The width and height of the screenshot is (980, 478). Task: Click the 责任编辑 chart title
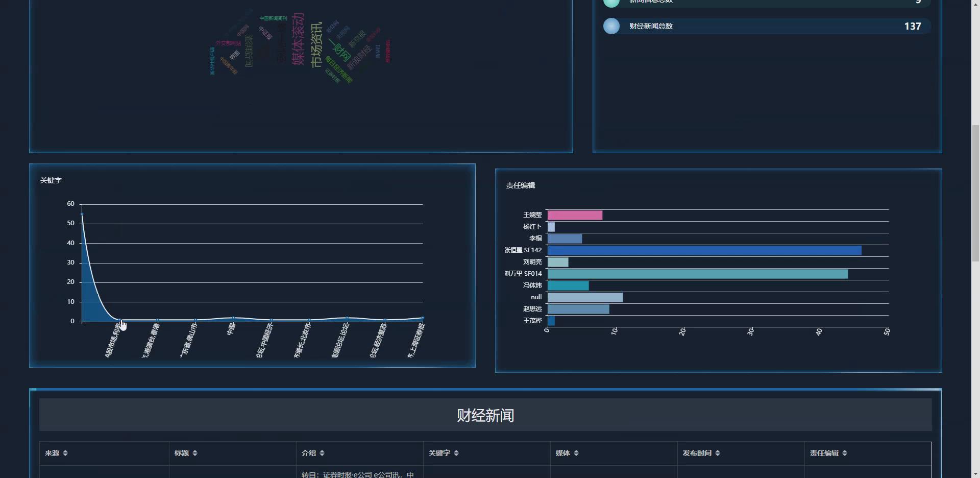[521, 185]
